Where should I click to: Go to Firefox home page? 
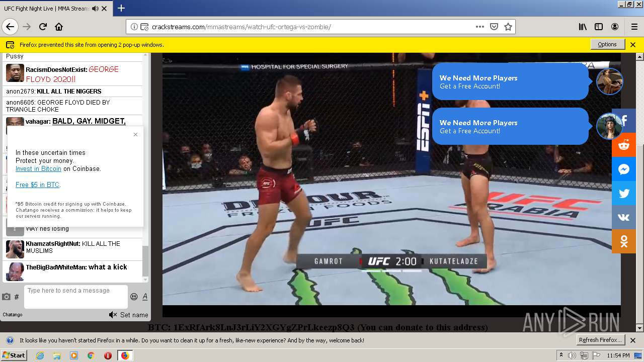point(59,27)
